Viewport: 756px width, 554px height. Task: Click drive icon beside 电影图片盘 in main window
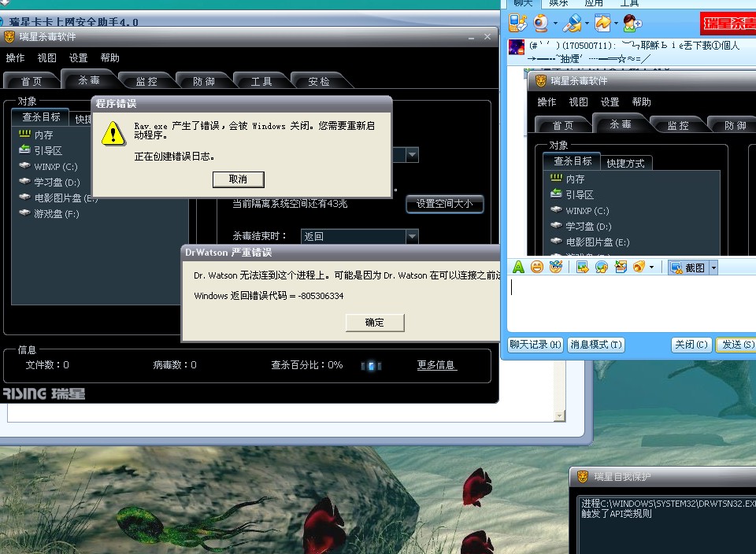24,197
